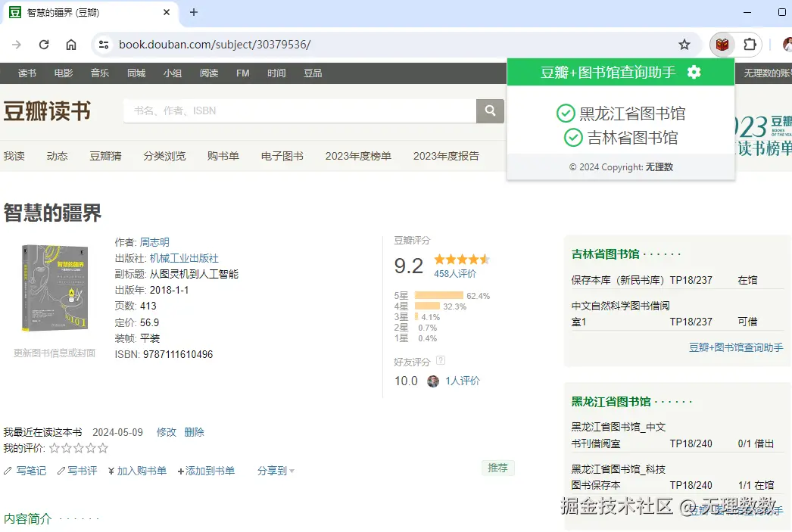
Task: Select the 4星 32.3% rating bar
Action: pyautogui.click(x=427, y=306)
